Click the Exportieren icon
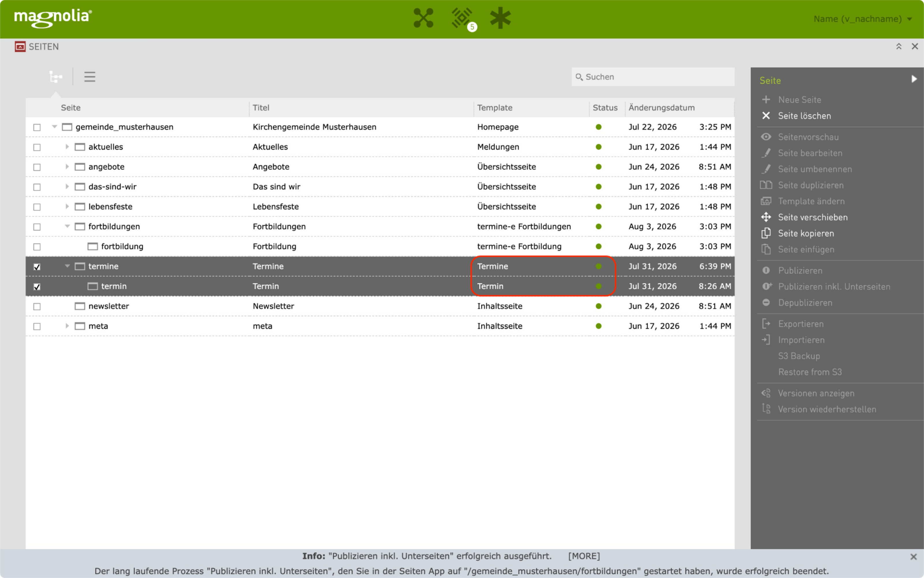Viewport: 924px width, 578px height. (x=766, y=324)
